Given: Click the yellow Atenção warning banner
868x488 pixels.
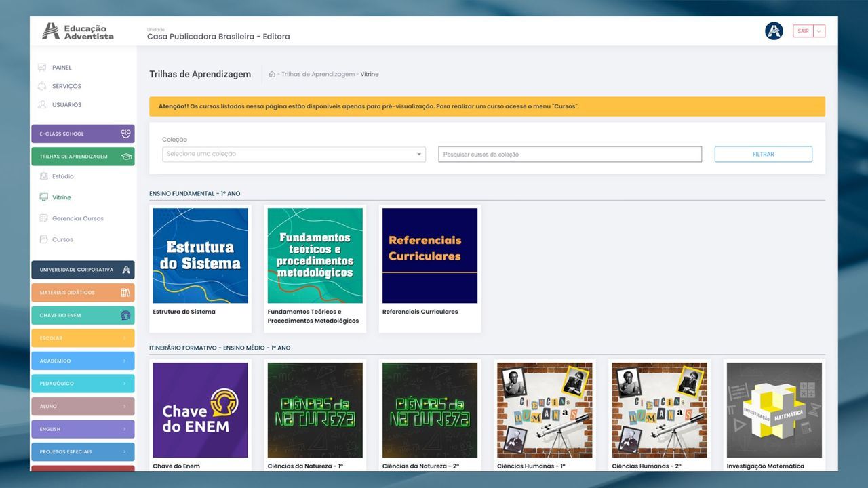Looking at the screenshot, I should (487, 106).
